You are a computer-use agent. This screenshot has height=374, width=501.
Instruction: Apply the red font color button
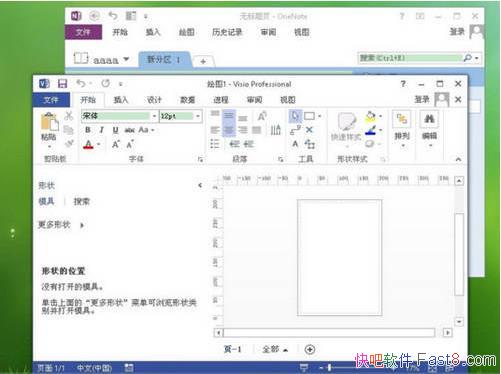tap(88, 144)
